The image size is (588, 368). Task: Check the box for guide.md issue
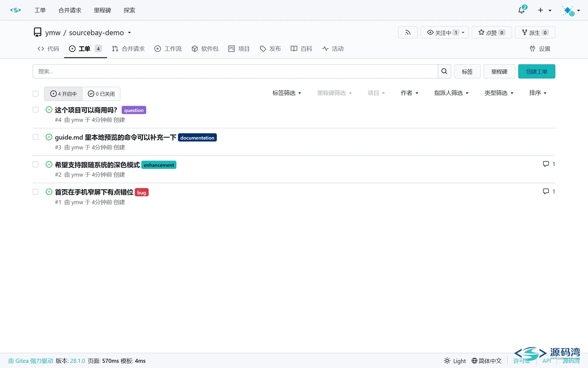click(36, 137)
